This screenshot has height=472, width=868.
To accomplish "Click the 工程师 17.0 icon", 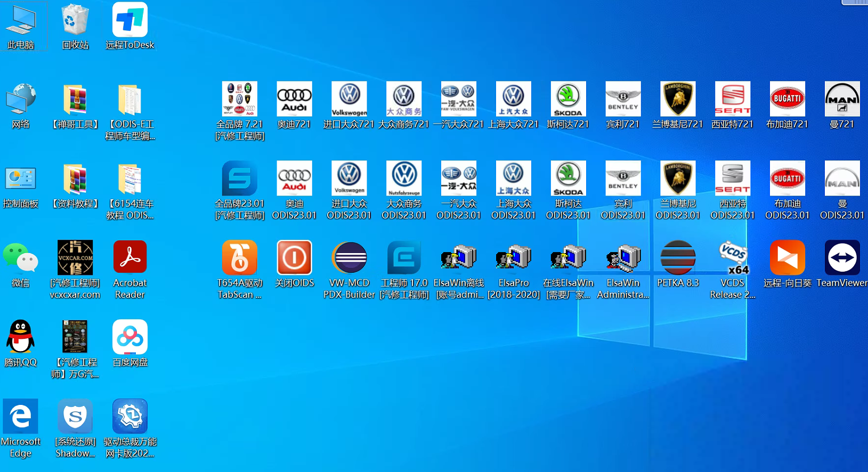I will coord(404,258).
